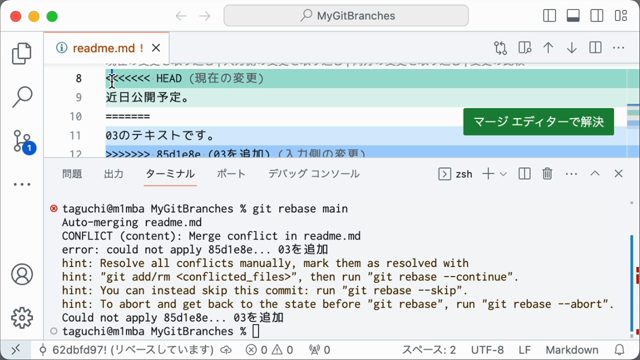Change Markdown language mode
This screenshot has width=640, height=360.
[x=572, y=350]
